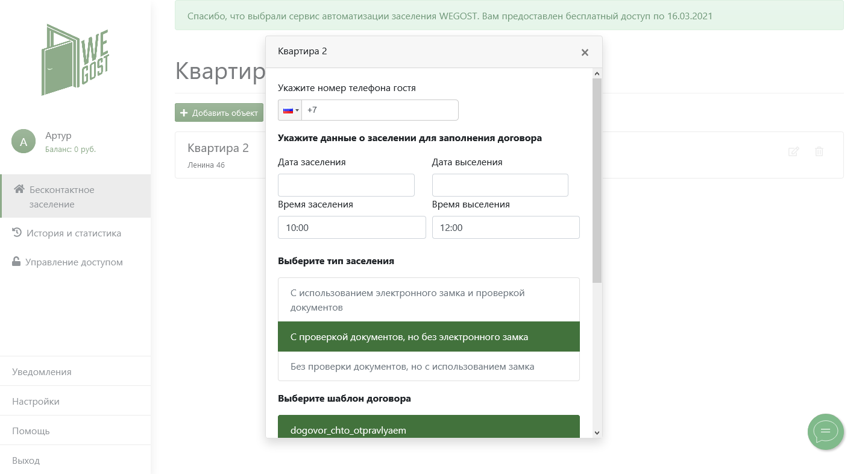This screenshot has height=474, width=868.
Task: Click Дата заселения input field
Action: click(346, 185)
